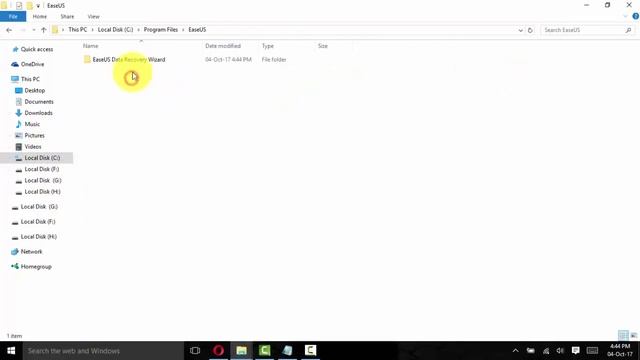Select Network in the navigation pane
The width and height of the screenshot is (640, 360).
[x=31, y=252]
